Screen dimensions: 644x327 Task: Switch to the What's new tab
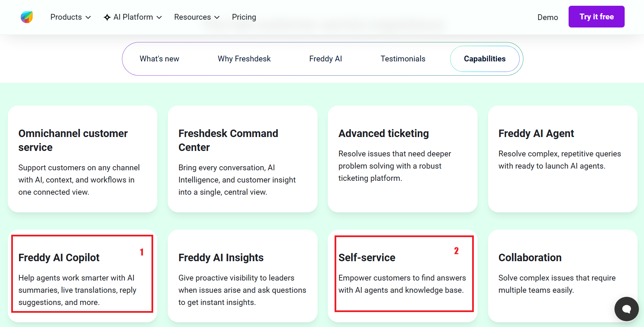click(x=159, y=59)
